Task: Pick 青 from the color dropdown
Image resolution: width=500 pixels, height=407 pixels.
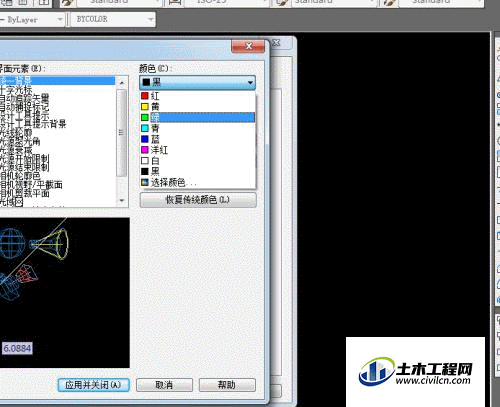Action: coord(197,128)
